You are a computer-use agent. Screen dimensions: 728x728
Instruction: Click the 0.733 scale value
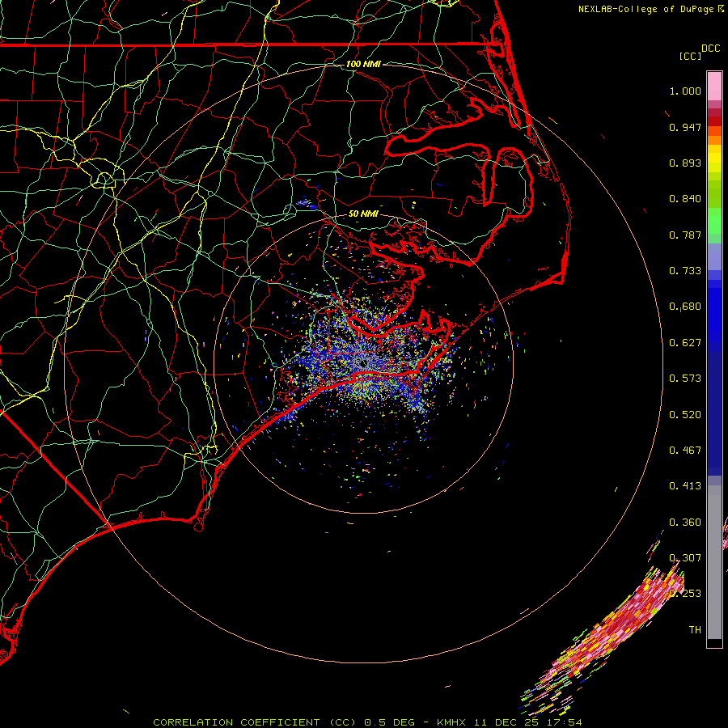(685, 271)
